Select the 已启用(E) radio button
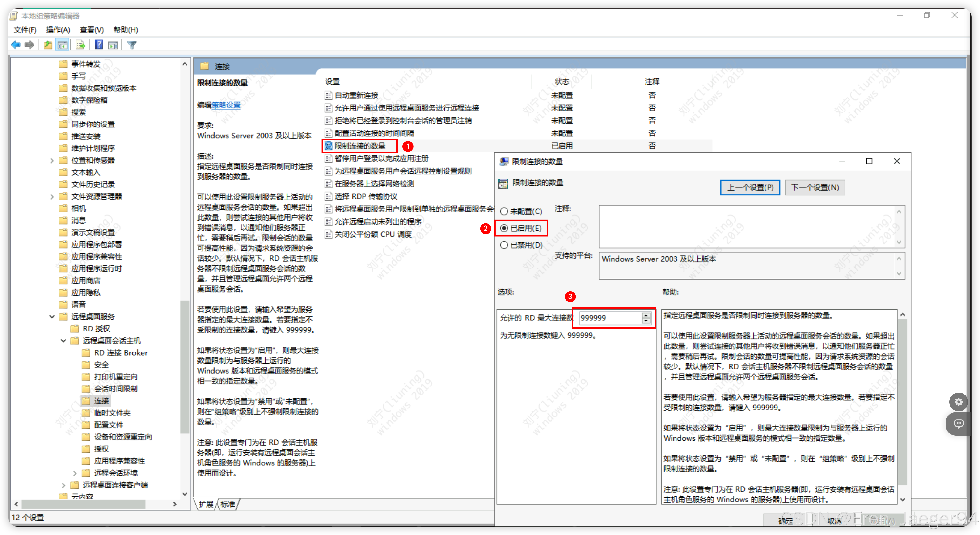980x535 pixels. [504, 228]
